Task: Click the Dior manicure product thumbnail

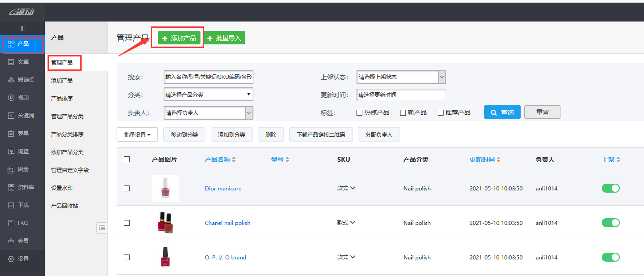Action: (x=165, y=188)
